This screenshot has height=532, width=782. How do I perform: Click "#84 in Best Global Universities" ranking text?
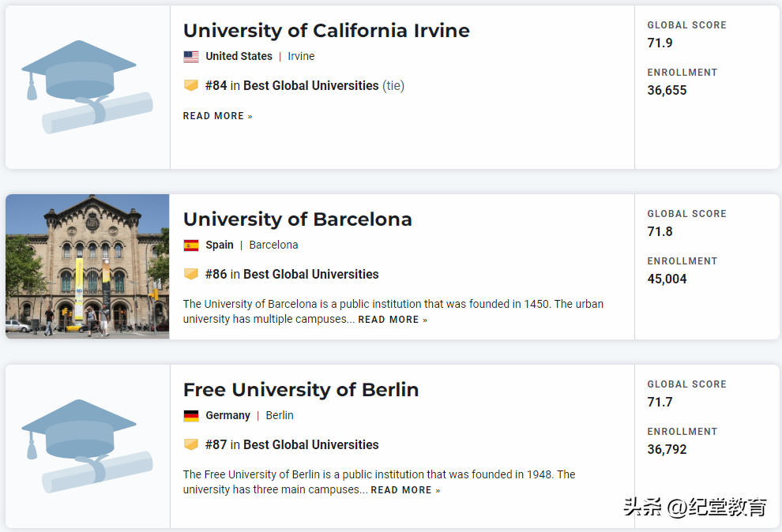(x=291, y=85)
